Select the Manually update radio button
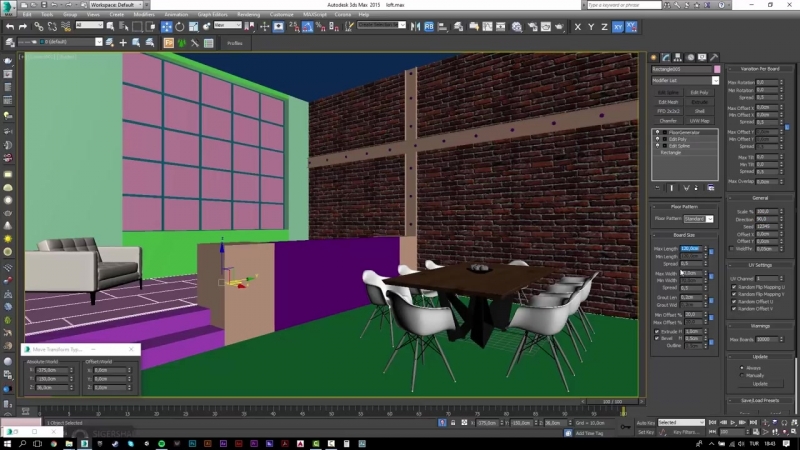 [742, 375]
